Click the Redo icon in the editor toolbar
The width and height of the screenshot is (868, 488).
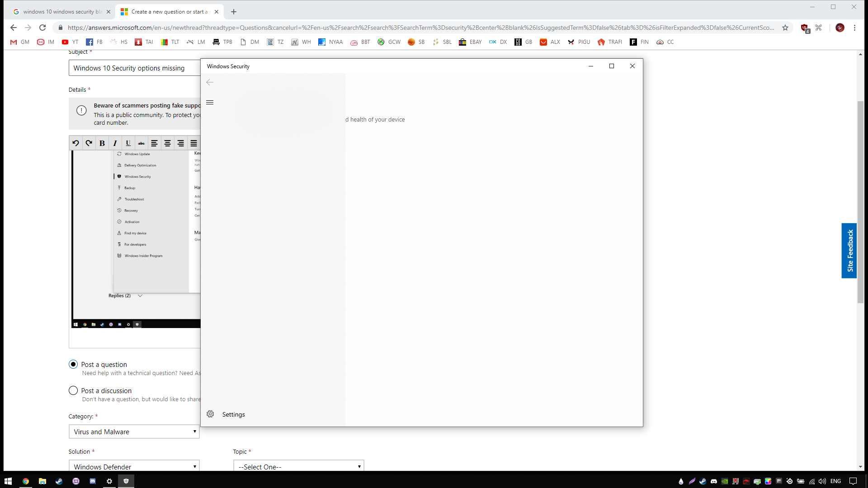89,143
